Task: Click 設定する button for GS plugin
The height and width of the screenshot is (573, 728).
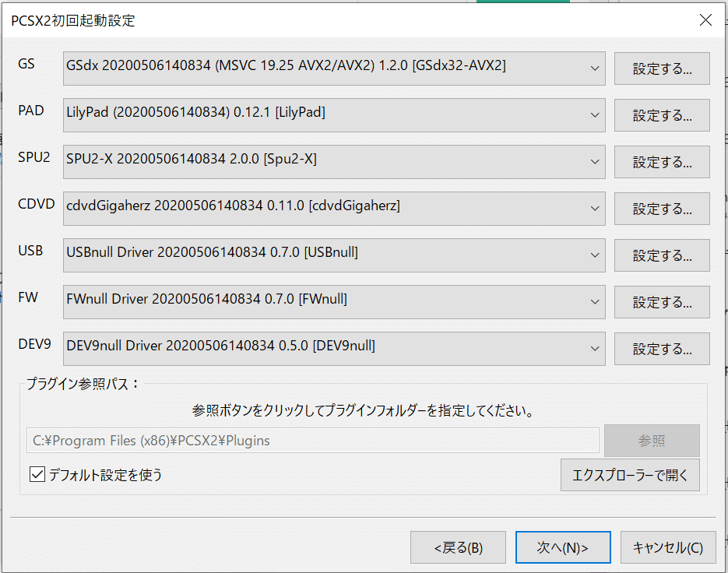Action: point(662,69)
